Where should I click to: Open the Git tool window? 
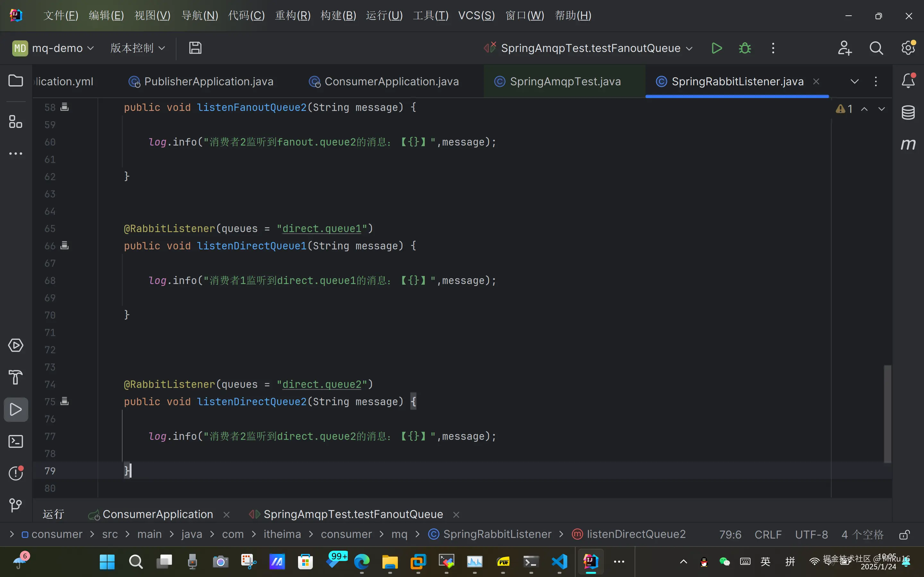(16, 505)
